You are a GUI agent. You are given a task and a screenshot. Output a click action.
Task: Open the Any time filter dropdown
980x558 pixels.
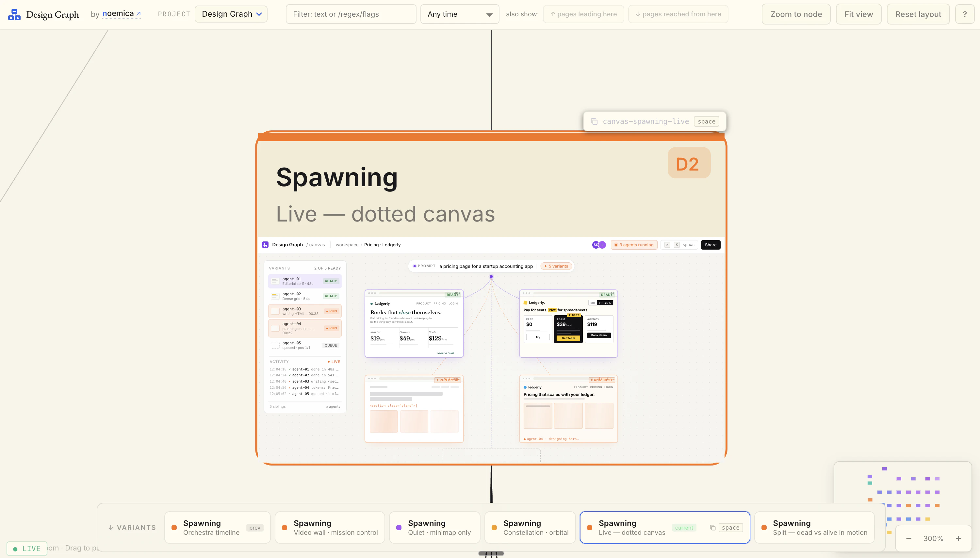(x=459, y=14)
